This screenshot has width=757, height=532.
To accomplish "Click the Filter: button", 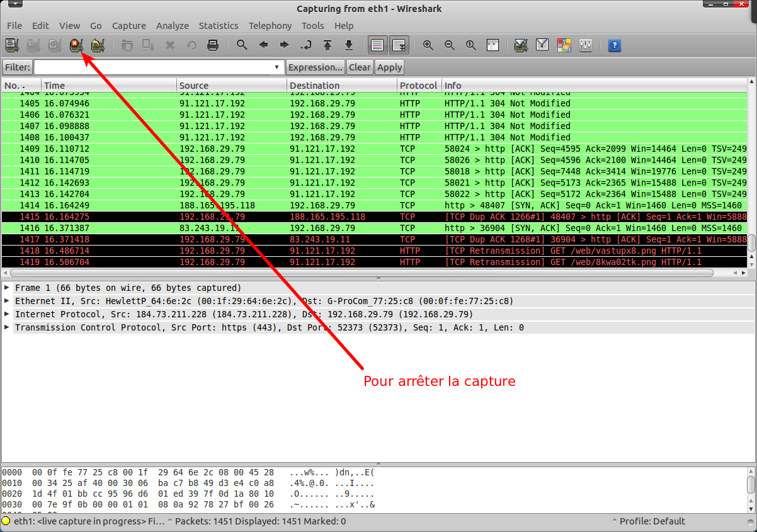I will pyautogui.click(x=17, y=67).
